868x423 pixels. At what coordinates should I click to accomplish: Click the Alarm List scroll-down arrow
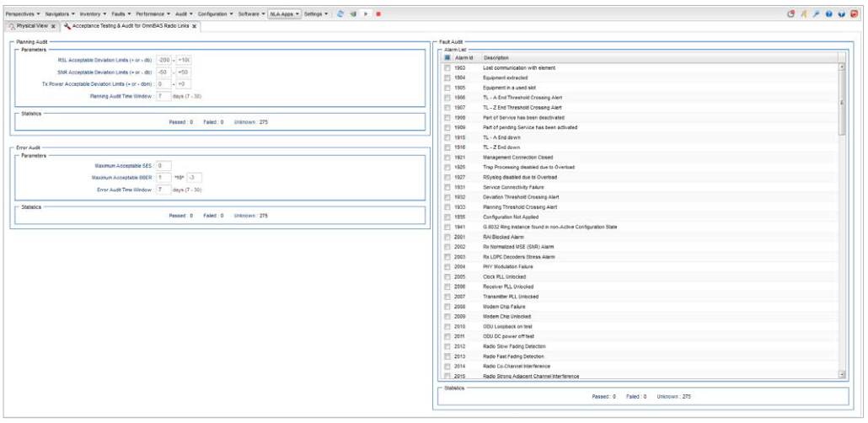[x=842, y=375]
